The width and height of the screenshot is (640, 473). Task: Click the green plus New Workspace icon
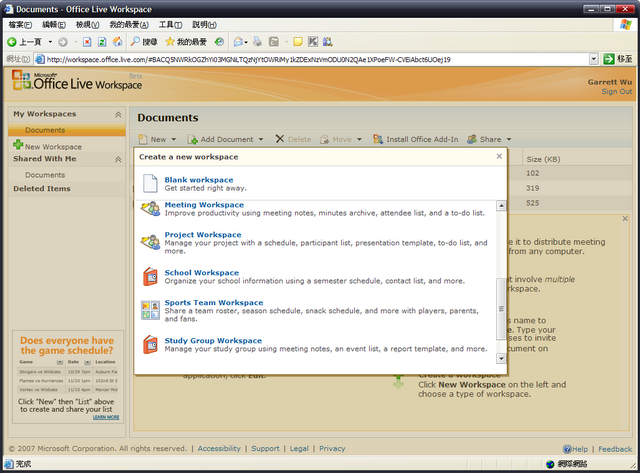pyautogui.click(x=18, y=144)
